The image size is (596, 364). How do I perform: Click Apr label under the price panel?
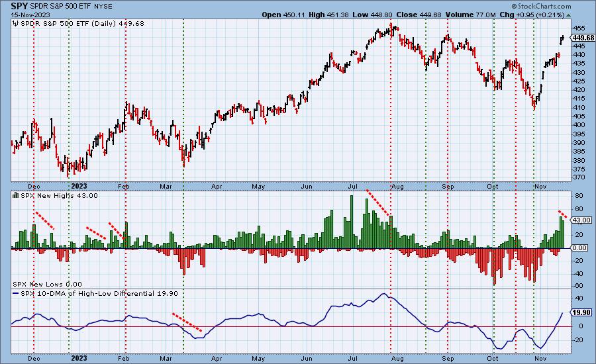(217, 187)
